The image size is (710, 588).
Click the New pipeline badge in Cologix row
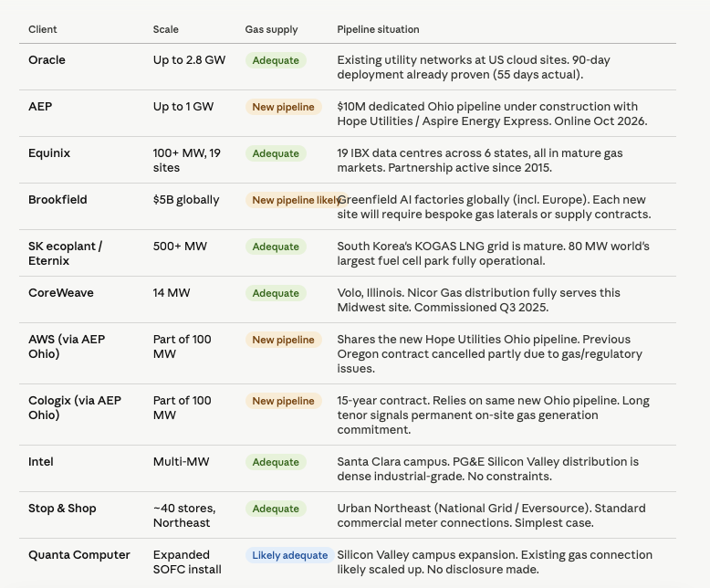click(x=284, y=401)
